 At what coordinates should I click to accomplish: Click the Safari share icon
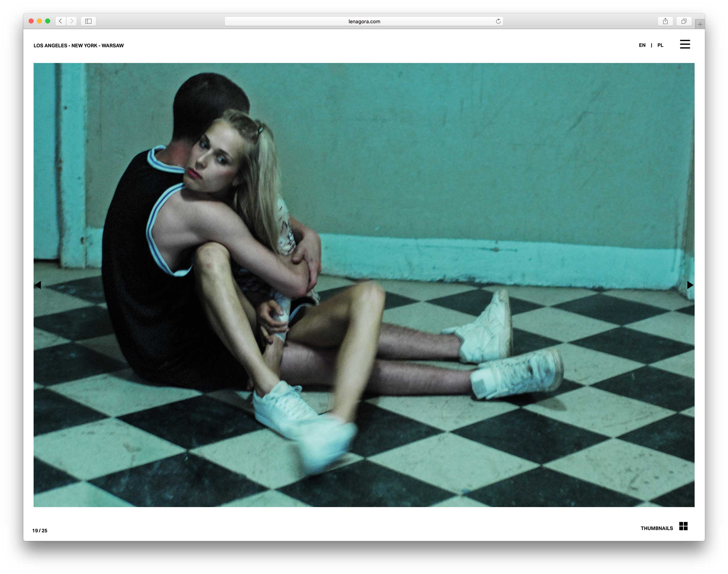tap(665, 21)
